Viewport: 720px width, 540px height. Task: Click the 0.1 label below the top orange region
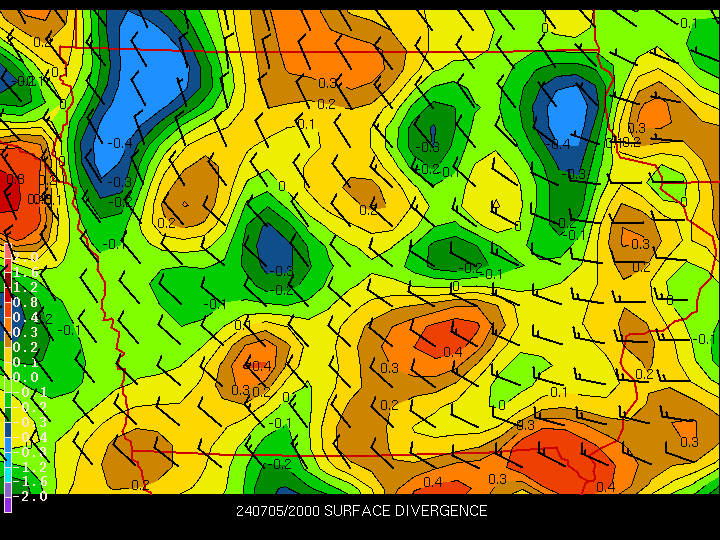point(306,124)
